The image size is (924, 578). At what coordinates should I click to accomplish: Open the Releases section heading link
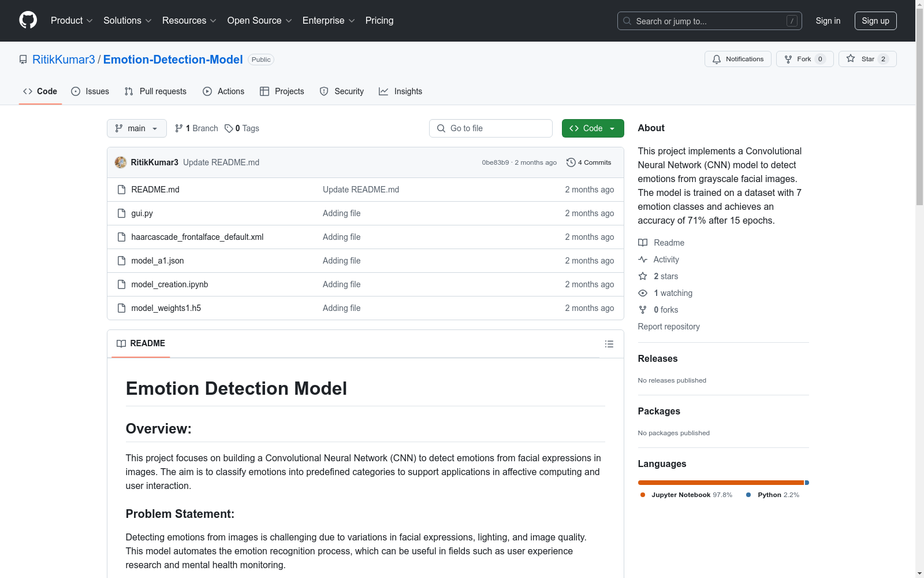658,358
